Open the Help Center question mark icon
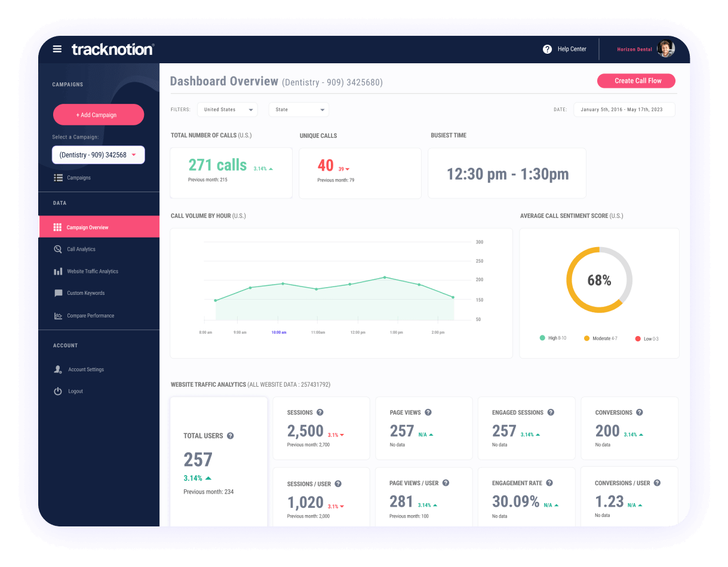This screenshot has height=567, width=728. click(547, 49)
